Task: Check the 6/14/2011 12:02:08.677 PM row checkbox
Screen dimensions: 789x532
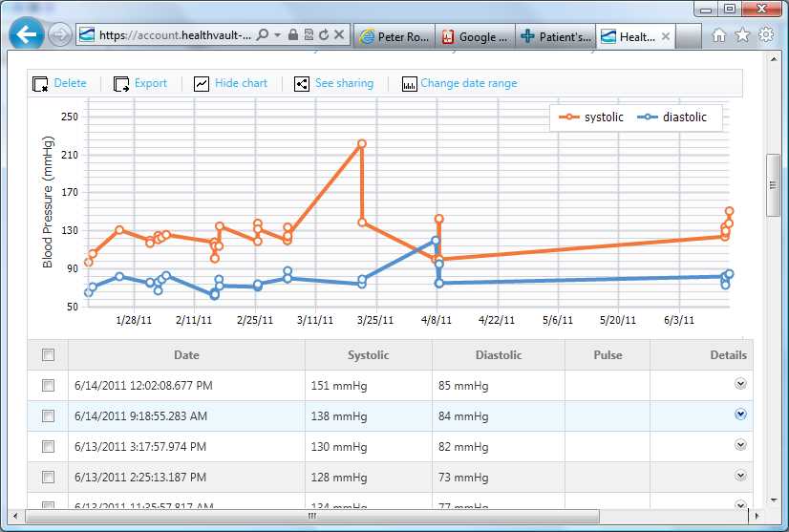Action: point(49,386)
